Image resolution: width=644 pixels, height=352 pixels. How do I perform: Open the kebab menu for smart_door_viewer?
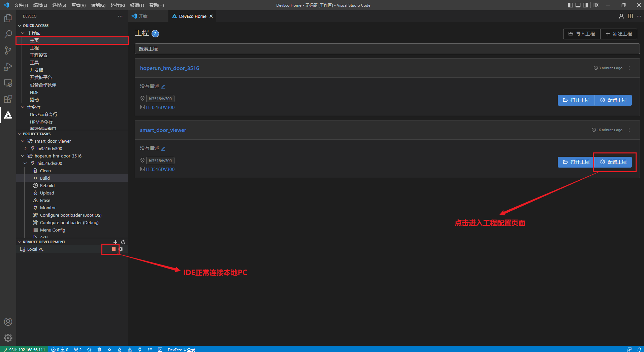click(629, 130)
